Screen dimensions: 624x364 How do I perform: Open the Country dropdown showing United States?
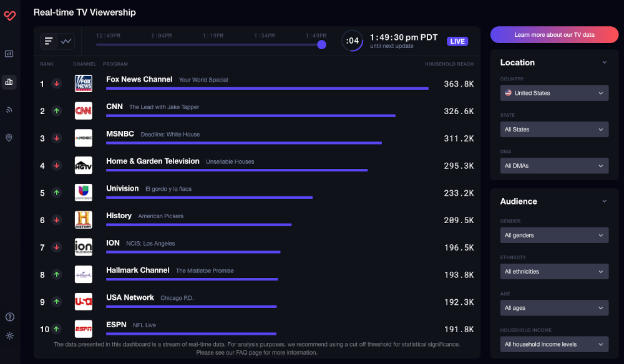coord(555,93)
